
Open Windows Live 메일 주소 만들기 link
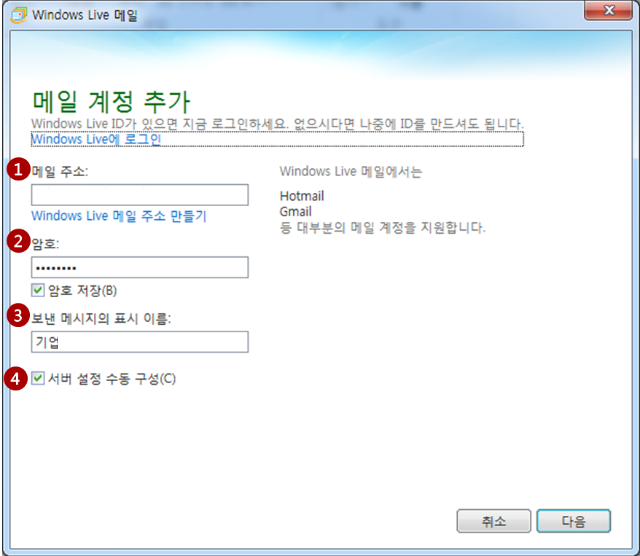(119, 216)
